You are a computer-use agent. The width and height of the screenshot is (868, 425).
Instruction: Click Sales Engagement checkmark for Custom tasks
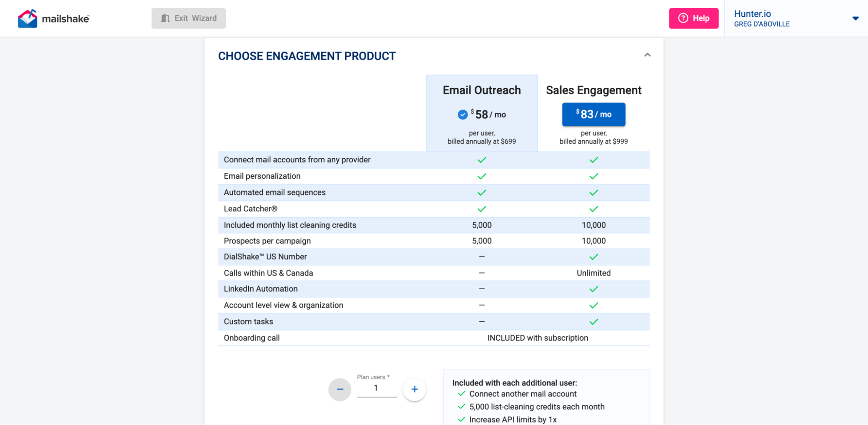pos(594,322)
